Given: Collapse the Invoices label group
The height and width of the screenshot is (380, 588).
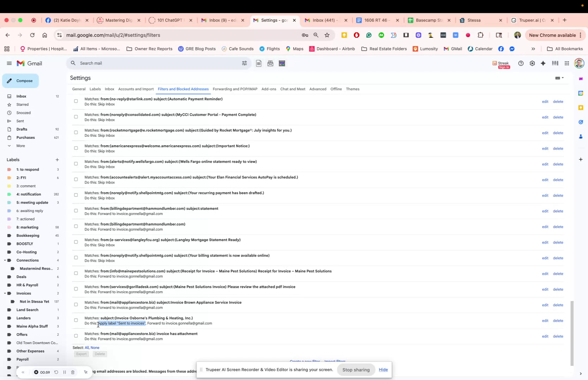Looking at the screenshot, I should pyautogui.click(x=5, y=293).
